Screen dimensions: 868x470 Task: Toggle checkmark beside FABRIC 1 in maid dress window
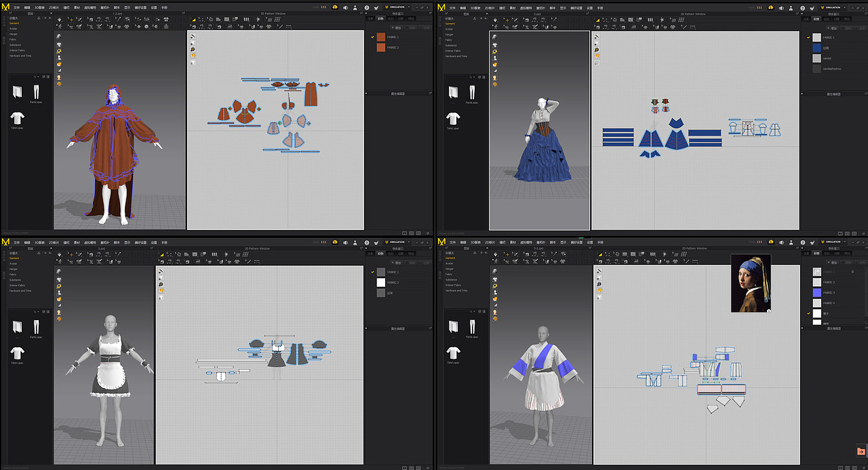372,272
